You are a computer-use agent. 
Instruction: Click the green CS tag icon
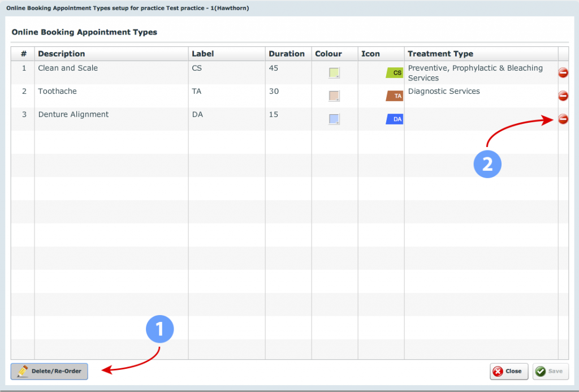394,73
